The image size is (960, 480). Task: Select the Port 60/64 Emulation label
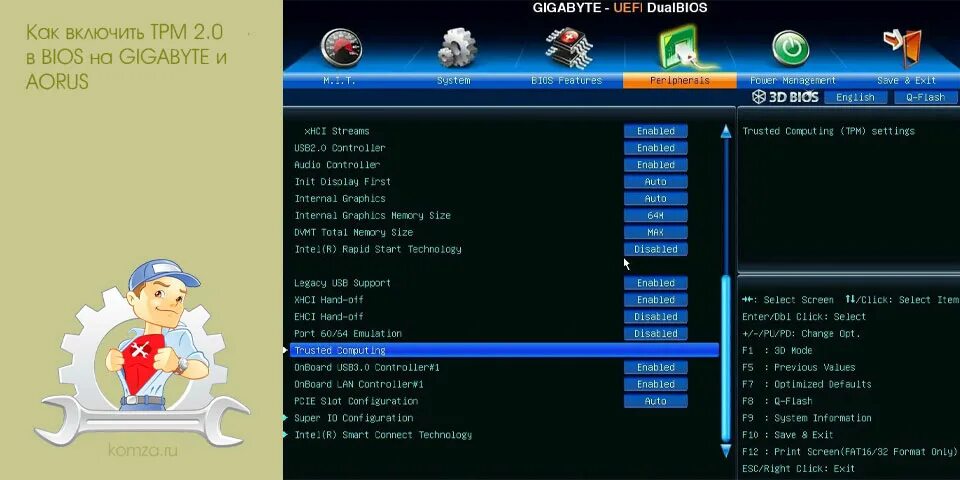348,334
